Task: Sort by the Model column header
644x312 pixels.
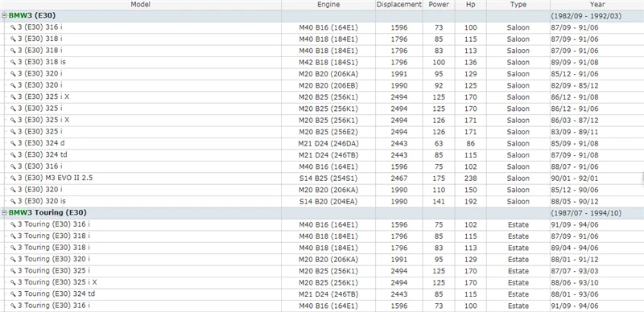Action: tap(140, 5)
